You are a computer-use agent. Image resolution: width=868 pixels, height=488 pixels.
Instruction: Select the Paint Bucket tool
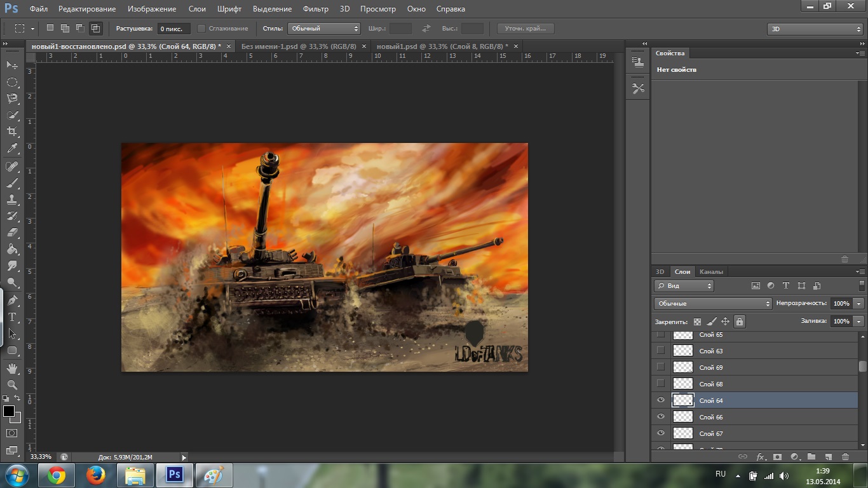pyautogui.click(x=12, y=249)
